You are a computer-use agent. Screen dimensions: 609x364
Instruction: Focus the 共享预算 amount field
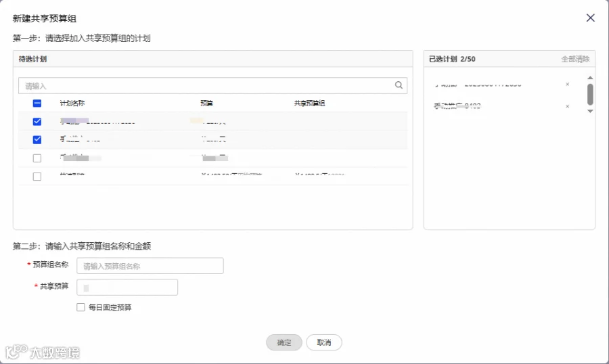point(127,288)
